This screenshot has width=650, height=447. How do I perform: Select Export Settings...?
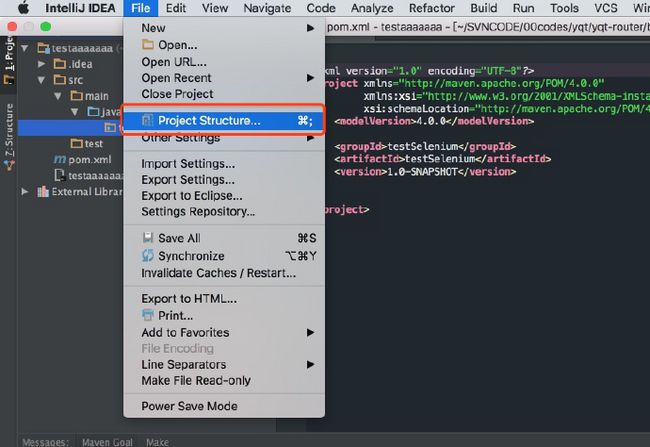pos(224,180)
